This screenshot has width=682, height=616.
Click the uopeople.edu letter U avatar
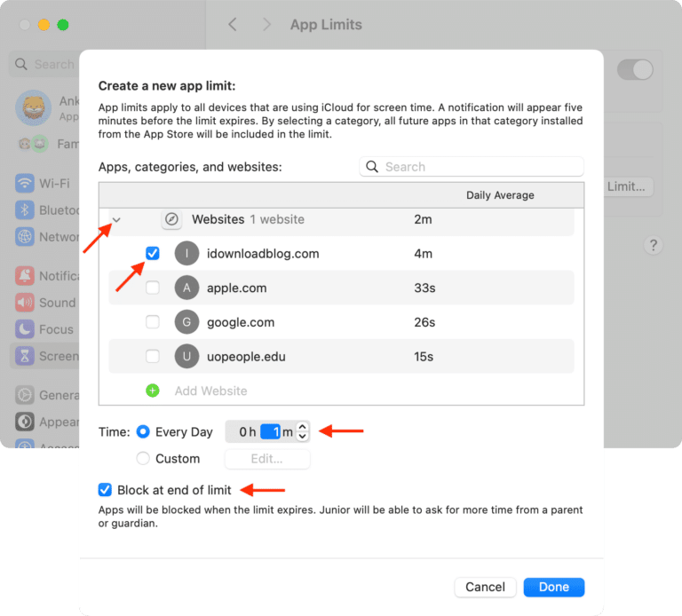coord(186,356)
